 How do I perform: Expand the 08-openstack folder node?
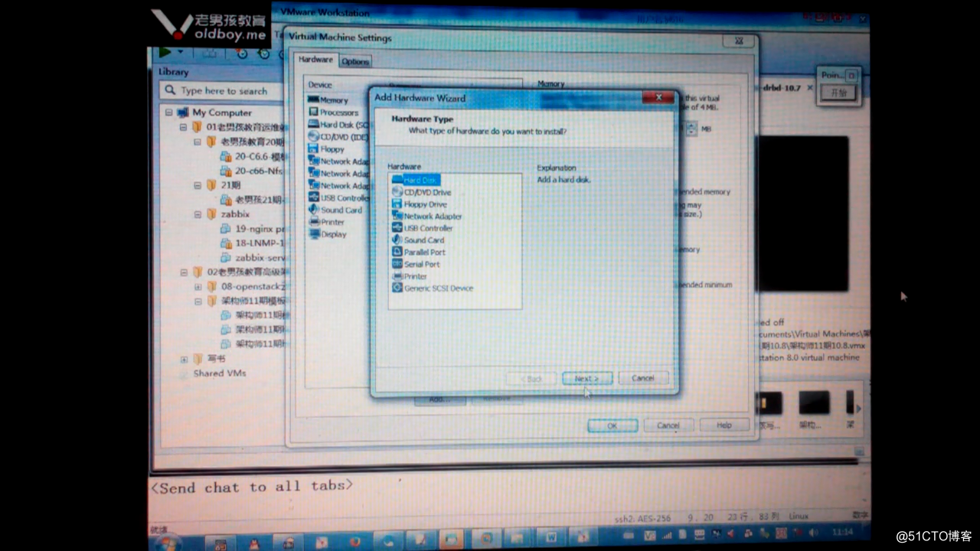198,286
